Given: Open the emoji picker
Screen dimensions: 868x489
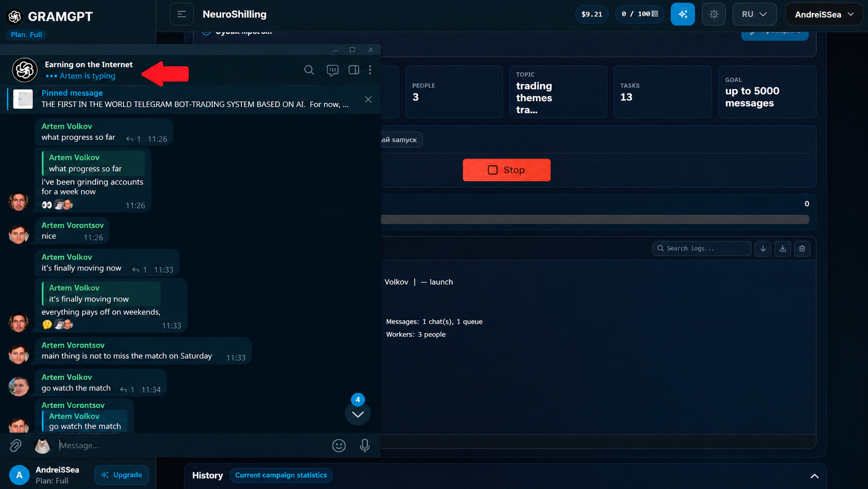Looking at the screenshot, I should pos(339,445).
